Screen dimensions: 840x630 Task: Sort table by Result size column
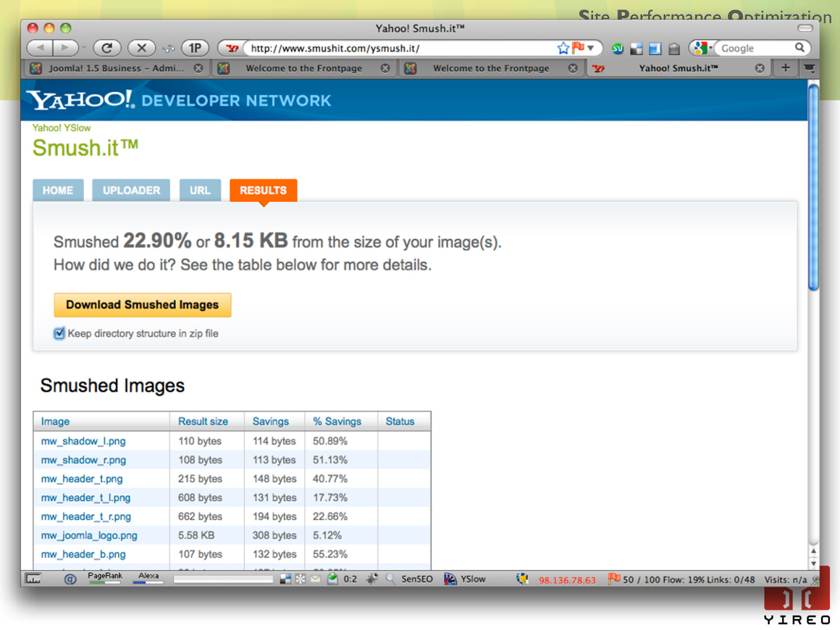(203, 422)
